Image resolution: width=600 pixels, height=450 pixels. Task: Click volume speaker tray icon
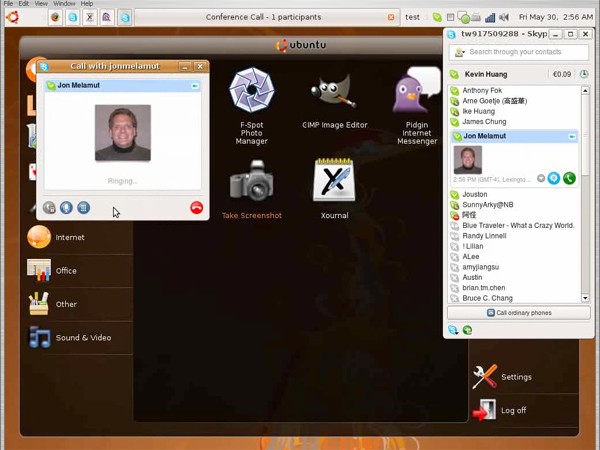coord(504,17)
